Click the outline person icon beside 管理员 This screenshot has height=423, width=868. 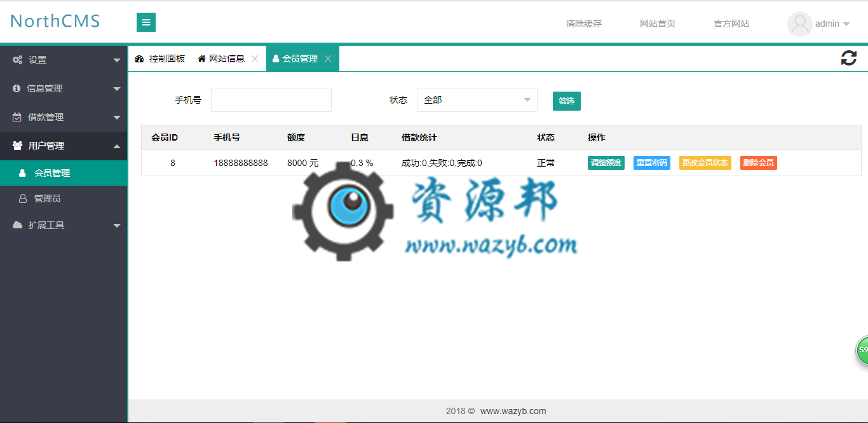(23, 198)
